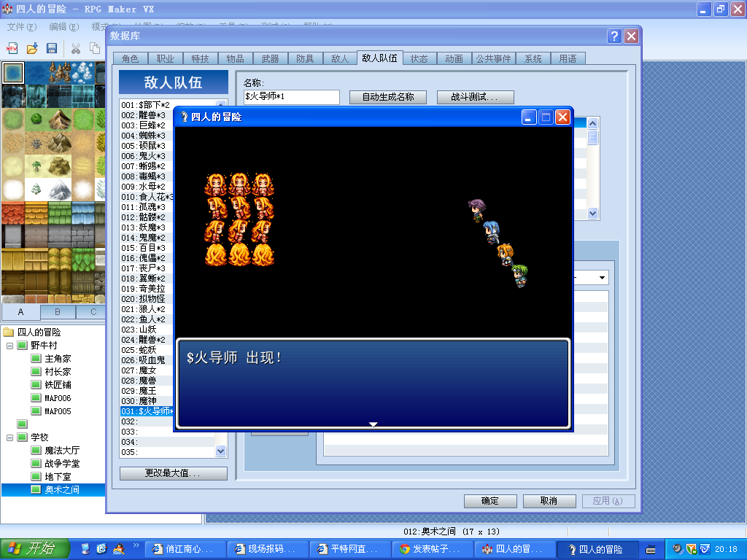Click the Copy toolbar icon

[x=96, y=48]
